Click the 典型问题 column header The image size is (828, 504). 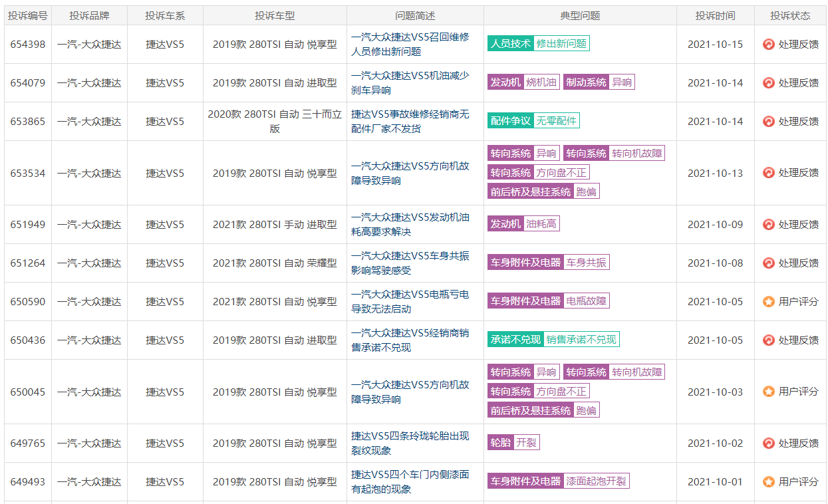580,16
